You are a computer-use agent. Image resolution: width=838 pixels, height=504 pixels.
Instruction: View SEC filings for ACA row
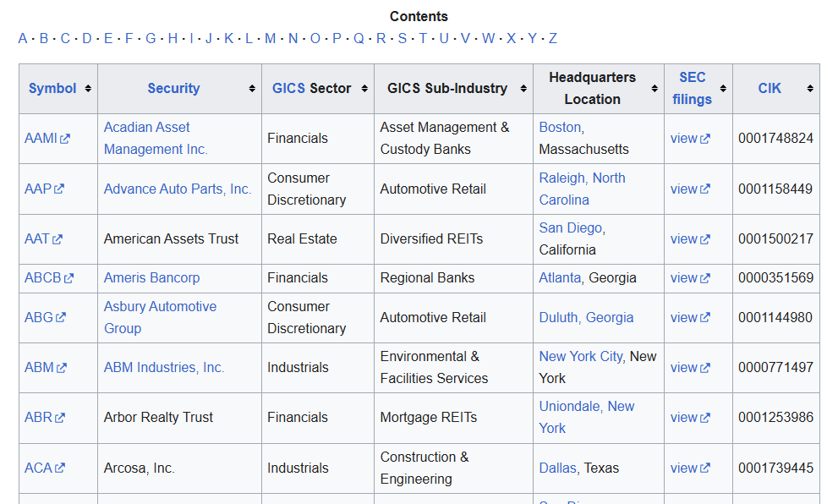click(x=690, y=468)
